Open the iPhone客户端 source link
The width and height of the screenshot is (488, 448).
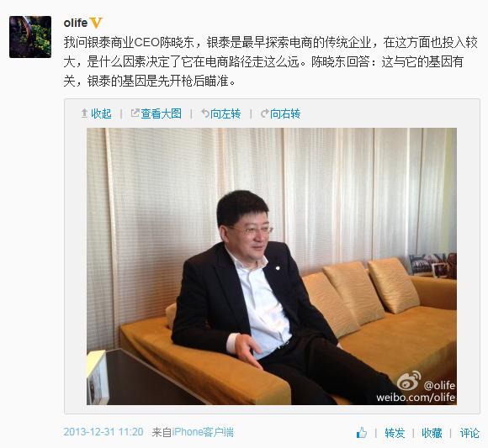(x=203, y=432)
